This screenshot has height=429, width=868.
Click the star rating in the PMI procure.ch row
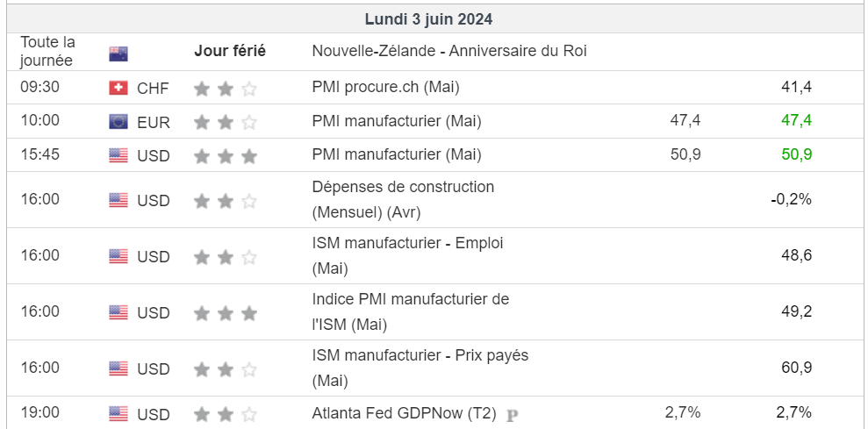click(226, 89)
